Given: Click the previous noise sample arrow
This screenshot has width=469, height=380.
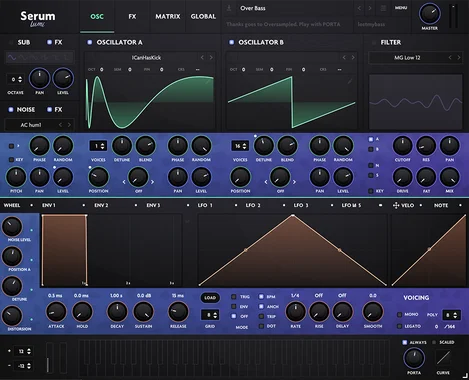Looking at the screenshot, I should [x=60, y=125].
